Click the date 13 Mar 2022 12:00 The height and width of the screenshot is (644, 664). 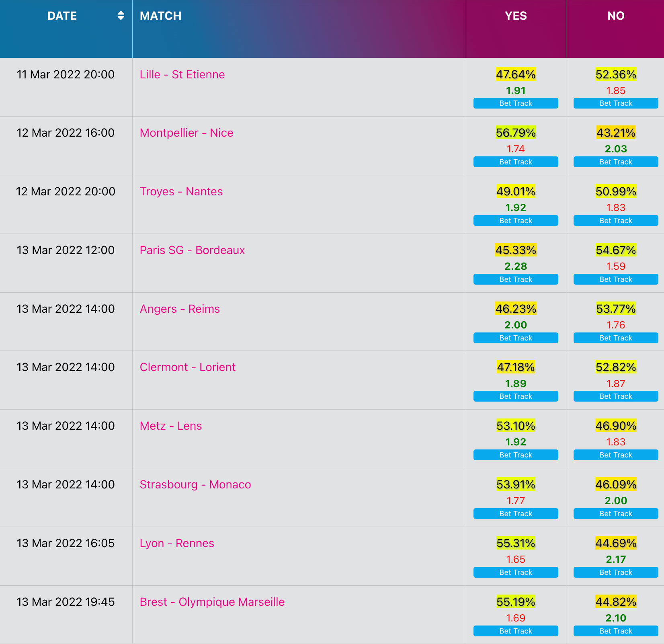pyautogui.click(x=66, y=250)
